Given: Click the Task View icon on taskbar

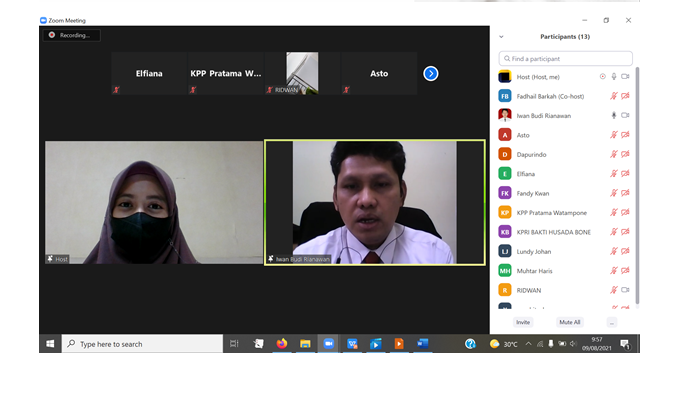Looking at the screenshot, I should click(x=234, y=344).
